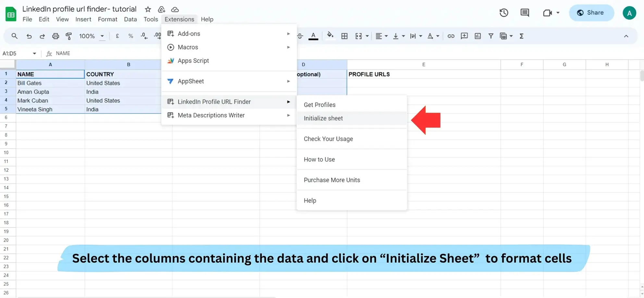Open Apps Script

point(229,61)
